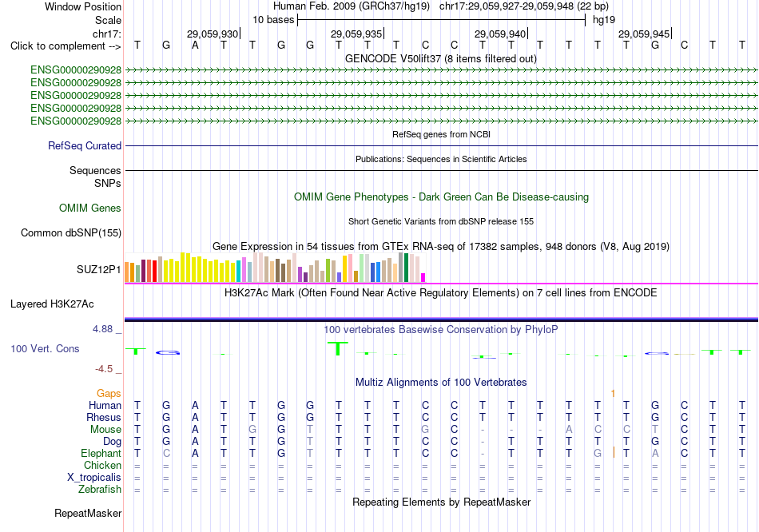Click the 4.88 PhyloP upper scale value
The height and width of the screenshot is (532, 759).
pos(102,329)
